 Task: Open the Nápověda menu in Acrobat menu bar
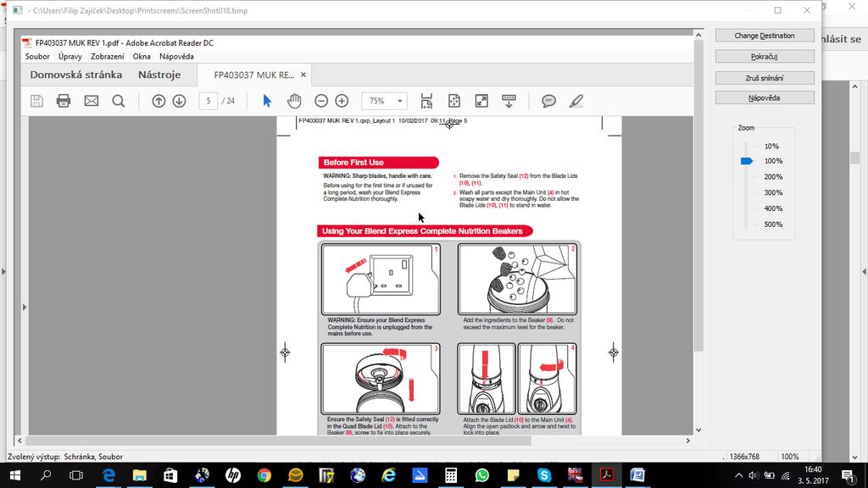point(176,57)
